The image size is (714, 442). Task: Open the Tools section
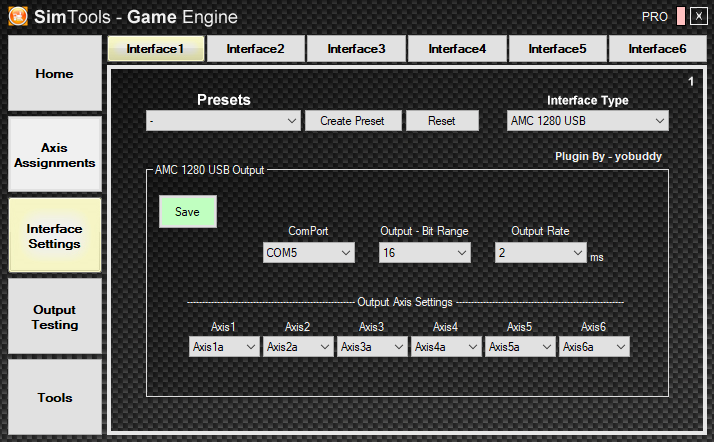tap(55, 397)
